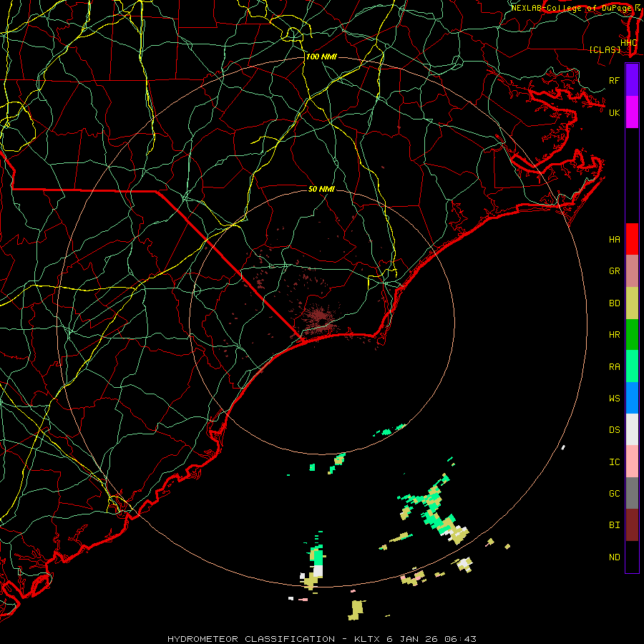This screenshot has height=644, width=644.
Task: Click the UK legend label
Action: (614, 112)
